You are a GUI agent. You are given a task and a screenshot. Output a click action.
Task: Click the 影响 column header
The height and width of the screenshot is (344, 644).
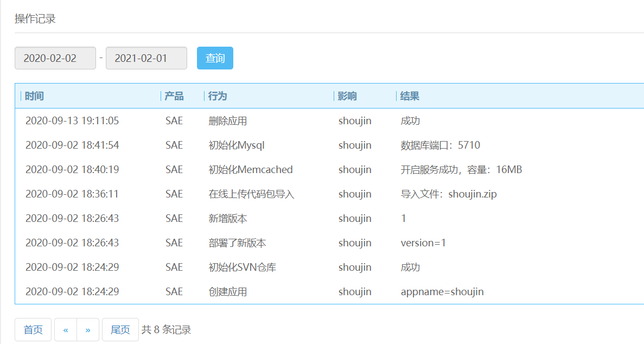[347, 96]
